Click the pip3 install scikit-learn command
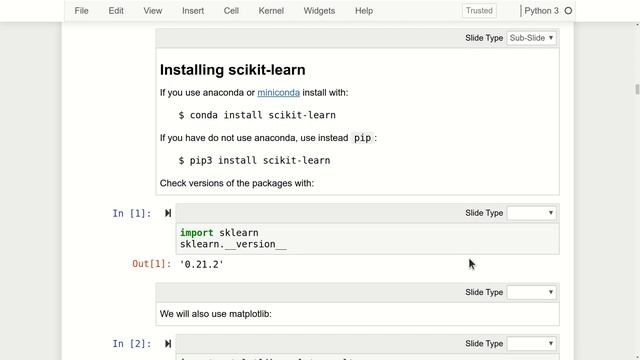 click(x=254, y=160)
